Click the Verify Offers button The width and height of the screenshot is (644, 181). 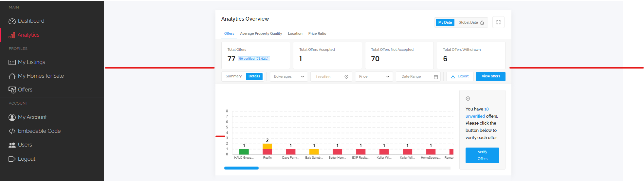click(x=482, y=155)
